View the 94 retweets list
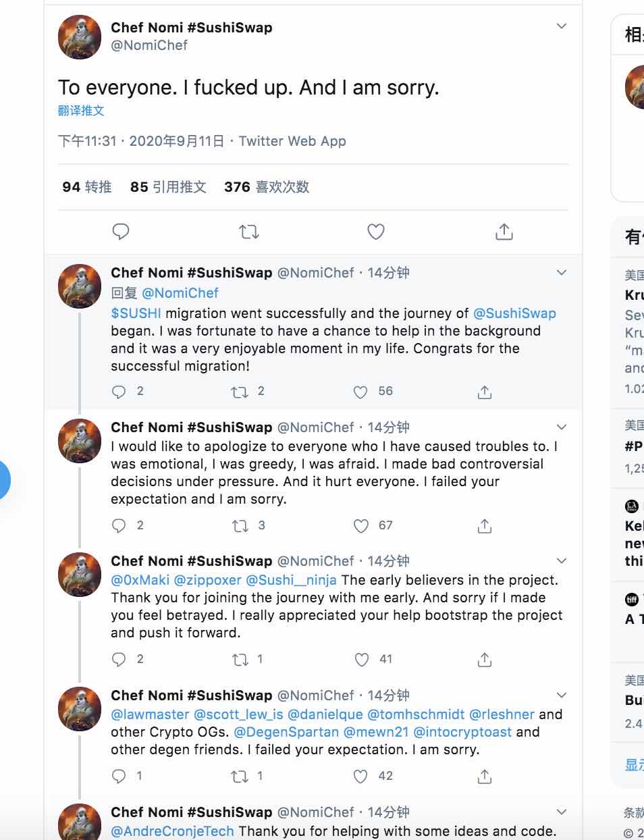This screenshot has height=840, width=644. click(86, 187)
